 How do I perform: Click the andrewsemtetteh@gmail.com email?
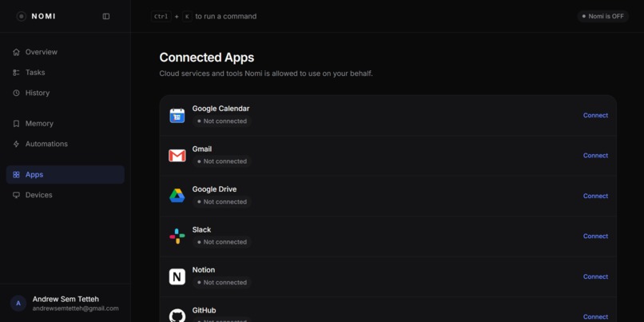(x=76, y=308)
